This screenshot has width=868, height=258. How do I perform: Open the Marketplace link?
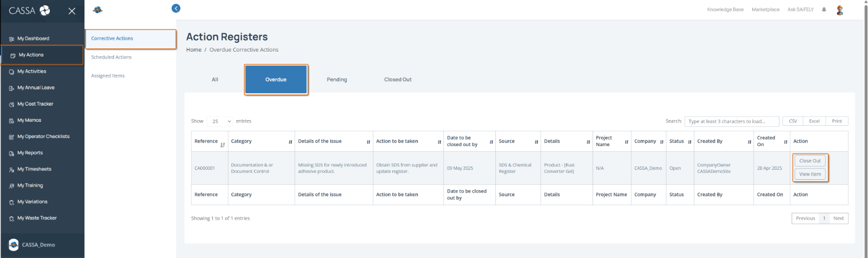pos(766,10)
